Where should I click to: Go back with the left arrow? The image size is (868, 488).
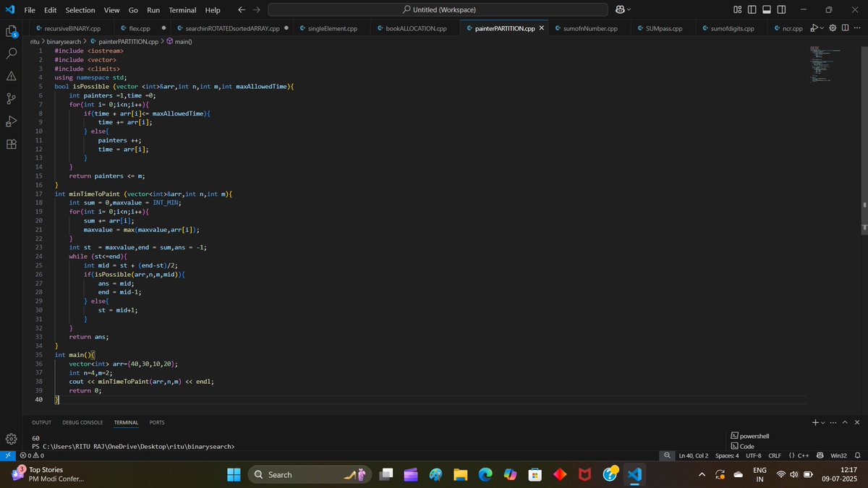point(241,10)
